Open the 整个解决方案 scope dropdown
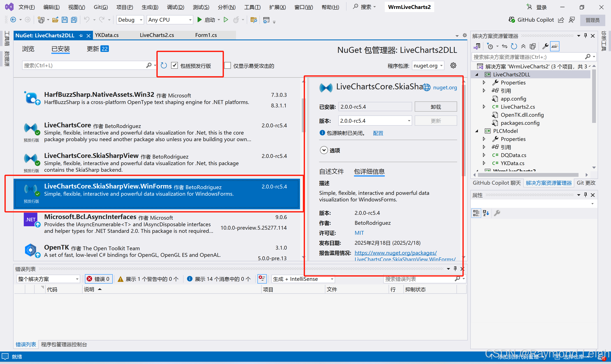Image resolution: width=611 pixels, height=364 pixels. click(x=48, y=279)
